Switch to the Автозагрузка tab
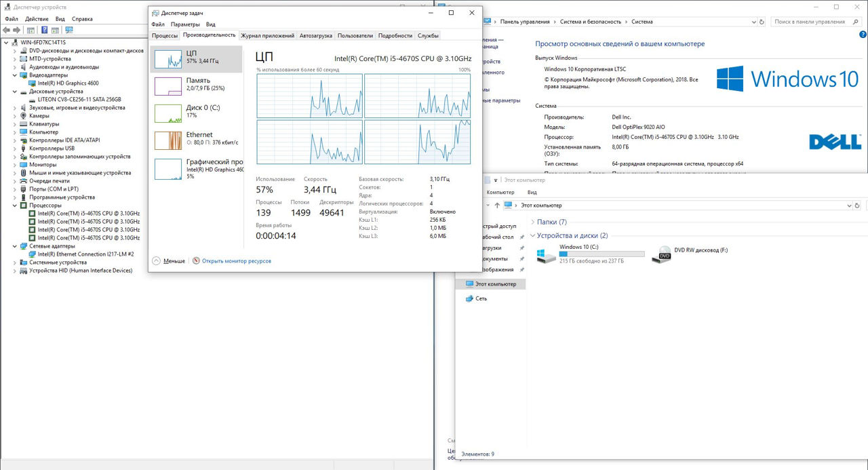This screenshot has width=868, height=470. [x=315, y=35]
